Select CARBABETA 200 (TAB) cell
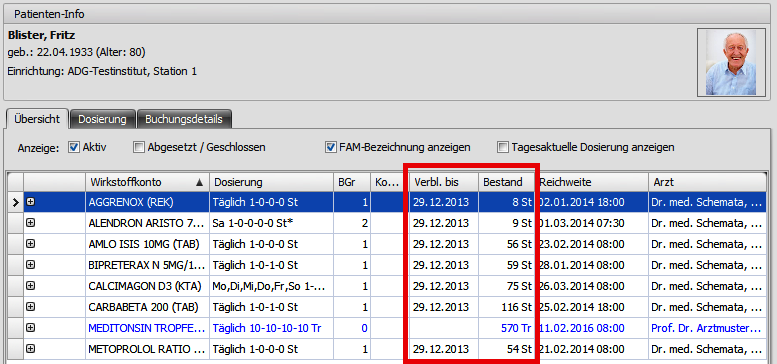The height and width of the screenshot is (364, 777). click(147, 307)
